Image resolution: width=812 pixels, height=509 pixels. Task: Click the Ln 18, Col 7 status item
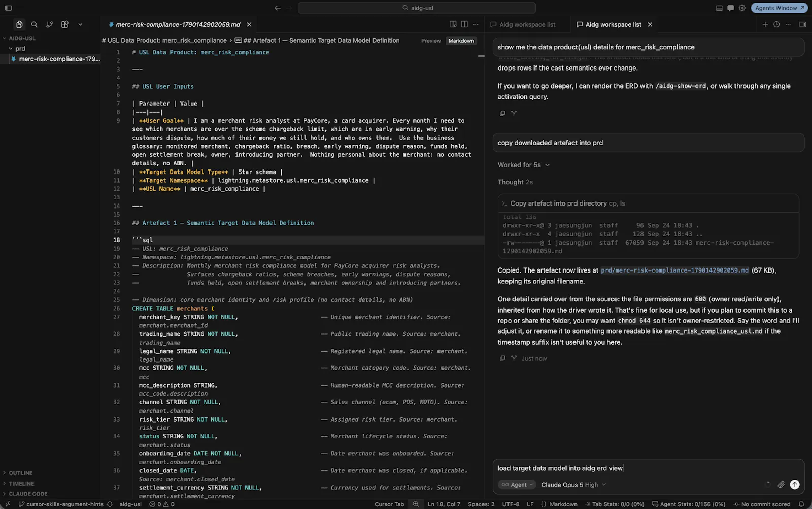tap(444, 504)
